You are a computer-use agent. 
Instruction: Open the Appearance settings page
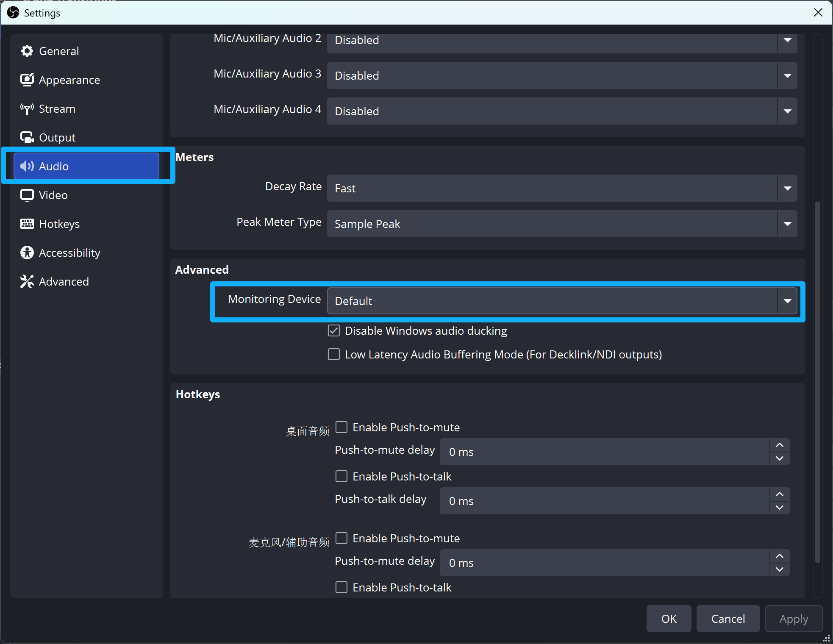point(86,80)
